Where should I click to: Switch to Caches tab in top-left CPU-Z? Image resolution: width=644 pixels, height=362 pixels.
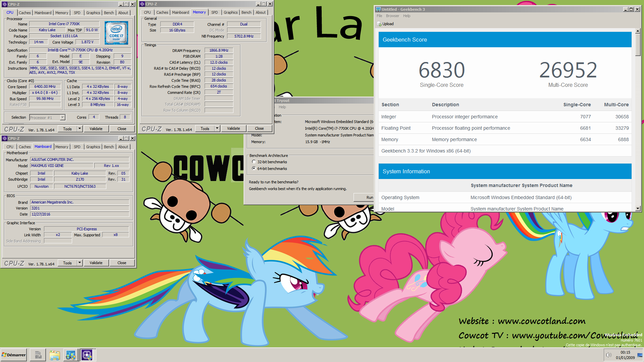pyautogui.click(x=24, y=13)
